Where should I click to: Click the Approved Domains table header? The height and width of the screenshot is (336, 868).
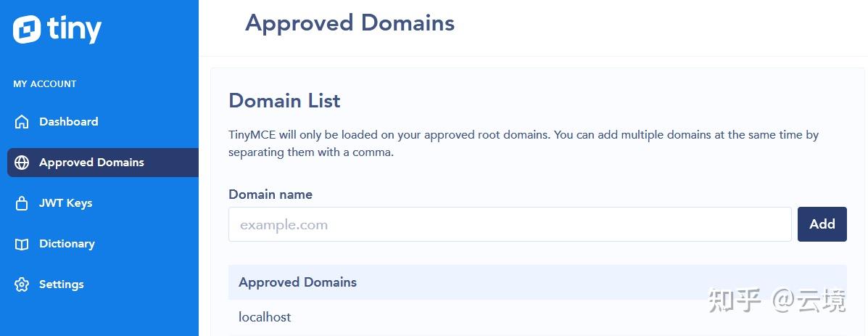tap(537, 282)
